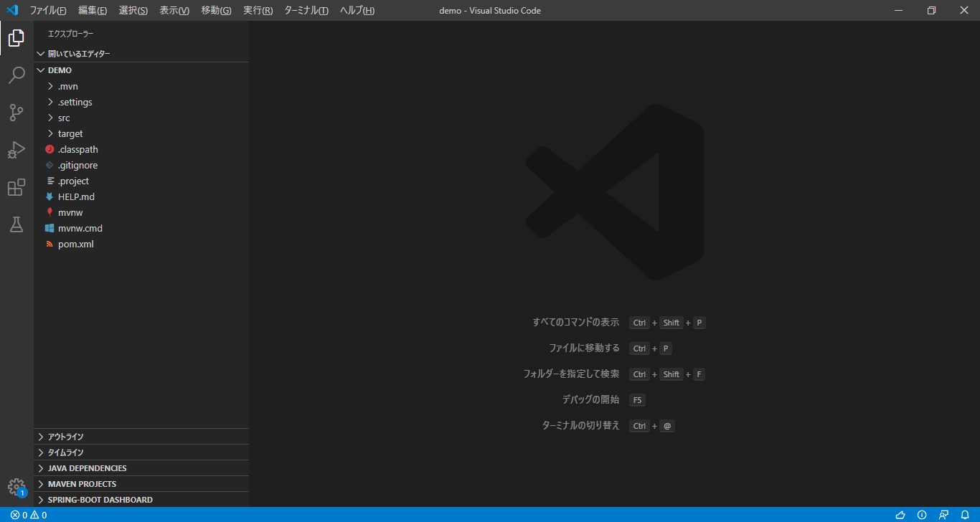980x522 pixels.
Task: Click the red .classpath file icon
Action: pyautogui.click(x=50, y=149)
